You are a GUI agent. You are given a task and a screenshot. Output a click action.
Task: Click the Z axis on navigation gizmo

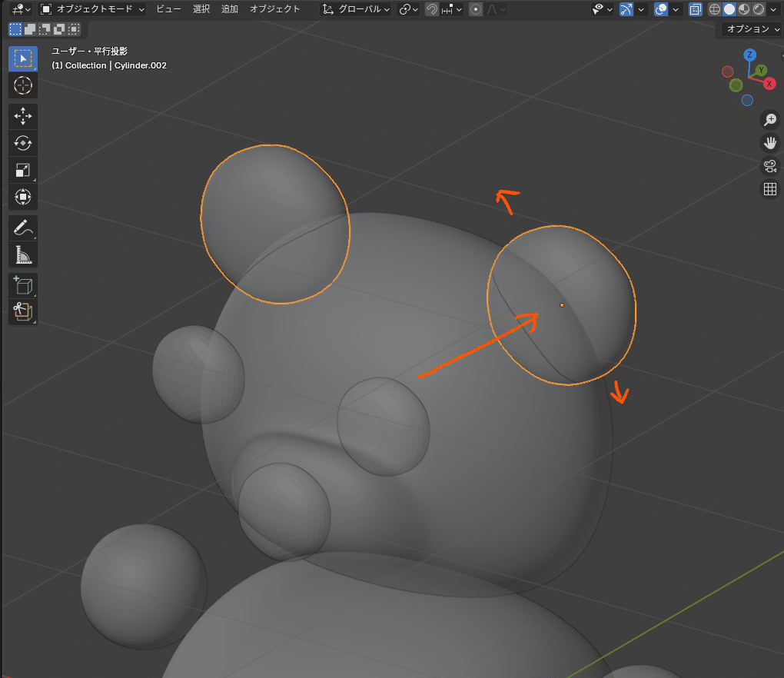point(749,55)
